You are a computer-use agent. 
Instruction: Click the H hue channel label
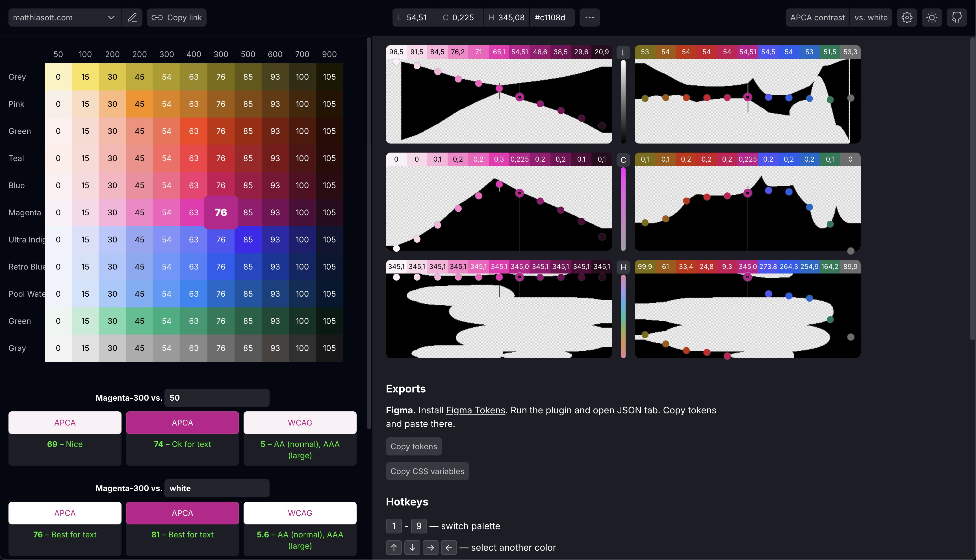[x=623, y=267]
